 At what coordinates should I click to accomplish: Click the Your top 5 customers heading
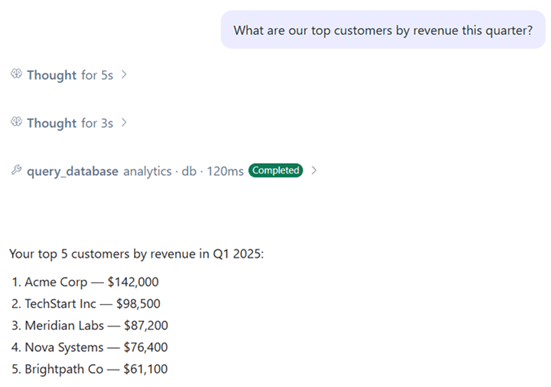136,254
